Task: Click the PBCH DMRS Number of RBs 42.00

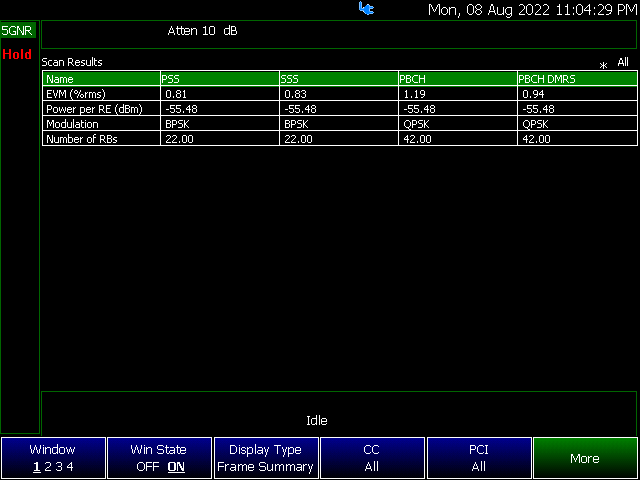Action: [536, 139]
